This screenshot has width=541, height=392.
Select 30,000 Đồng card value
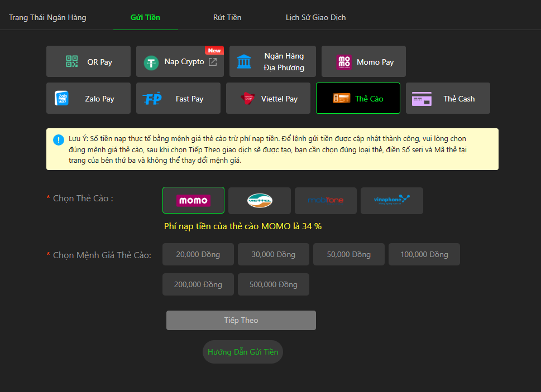(273, 254)
